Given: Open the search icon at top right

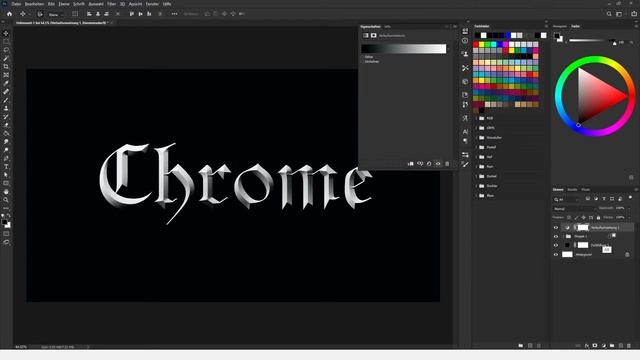Looking at the screenshot, I should [x=609, y=14].
